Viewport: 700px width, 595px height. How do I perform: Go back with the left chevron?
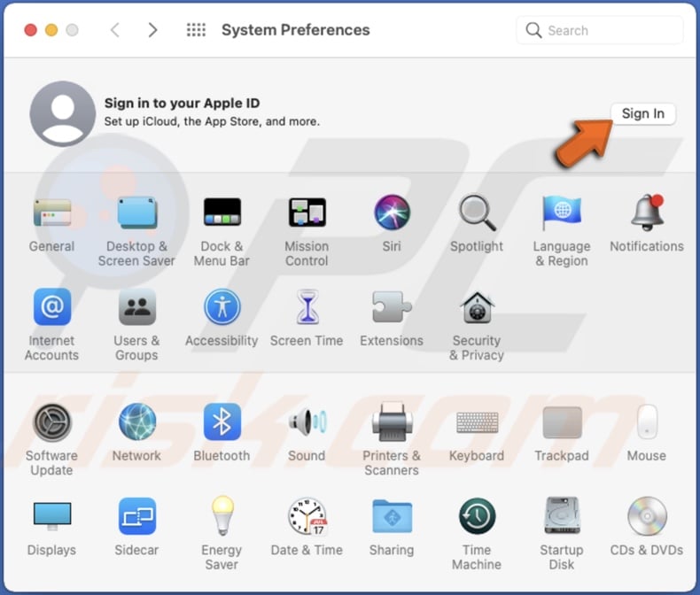click(115, 30)
